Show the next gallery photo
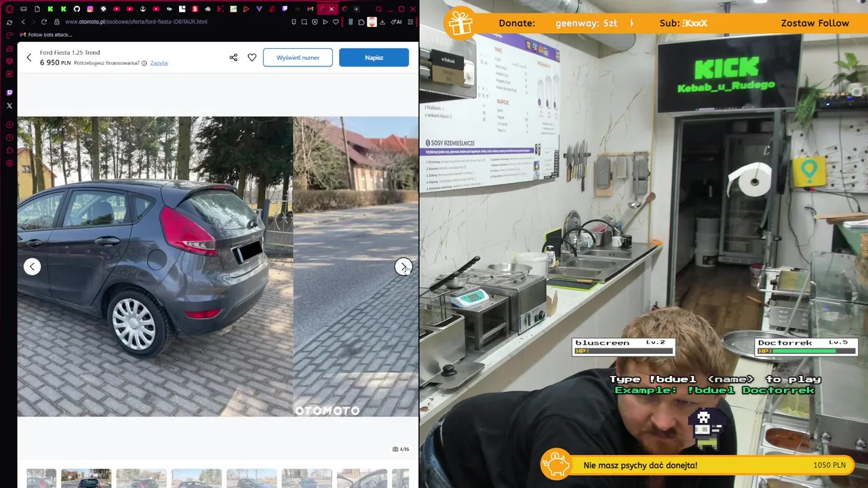Image resolution: width=868 pixels, height=488 pixels. point(403,266)
